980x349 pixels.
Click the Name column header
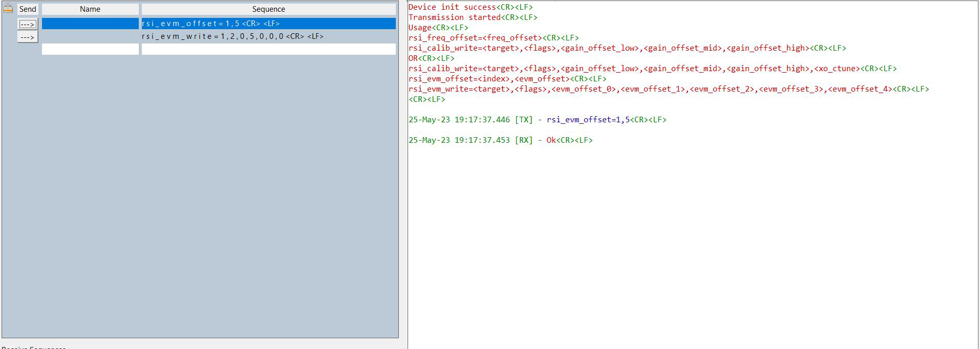[x=90, y=9]
